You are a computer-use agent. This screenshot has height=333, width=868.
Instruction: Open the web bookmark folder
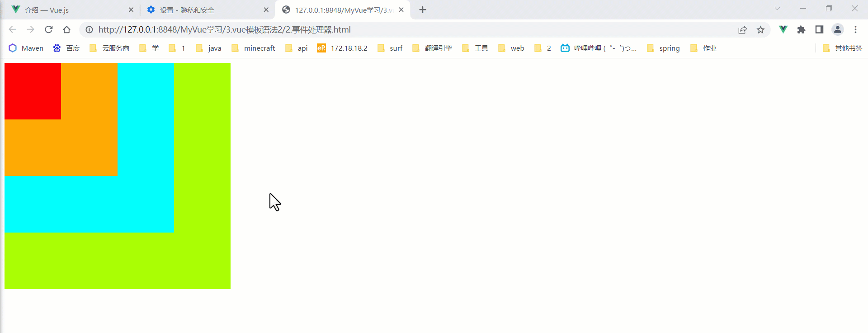(x=511, y=48)
